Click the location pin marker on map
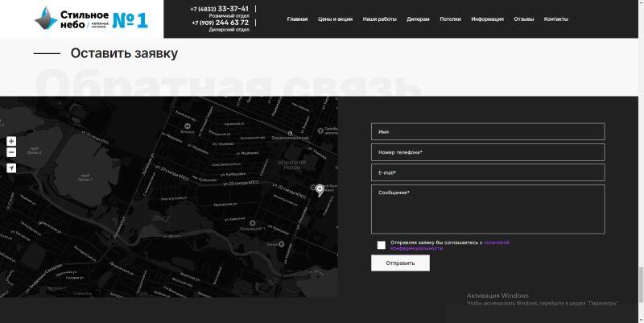644x323 pixels. tap(320, 190)
